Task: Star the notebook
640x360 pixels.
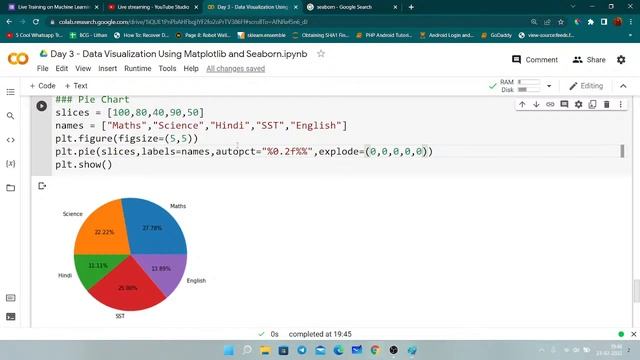Action: pyautogui.click(x=321, y=53)
